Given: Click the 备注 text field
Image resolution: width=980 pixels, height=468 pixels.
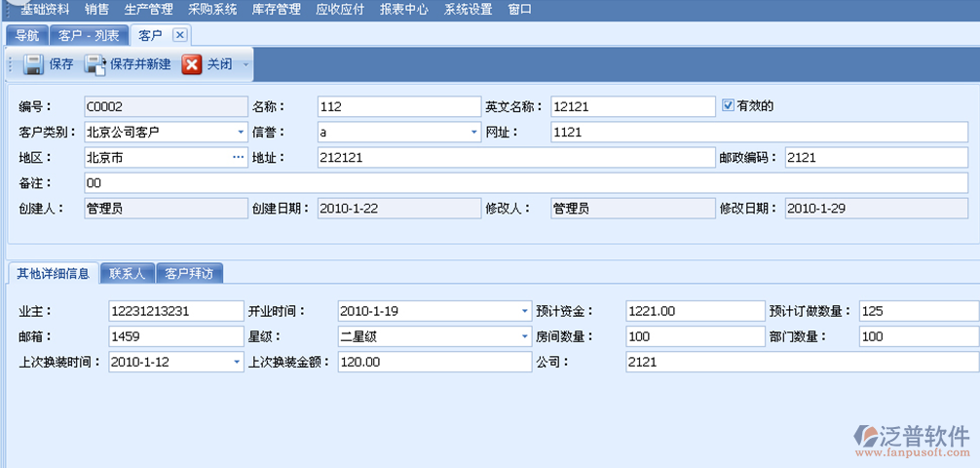Looking at the screenshot, I should click(524, 182).
